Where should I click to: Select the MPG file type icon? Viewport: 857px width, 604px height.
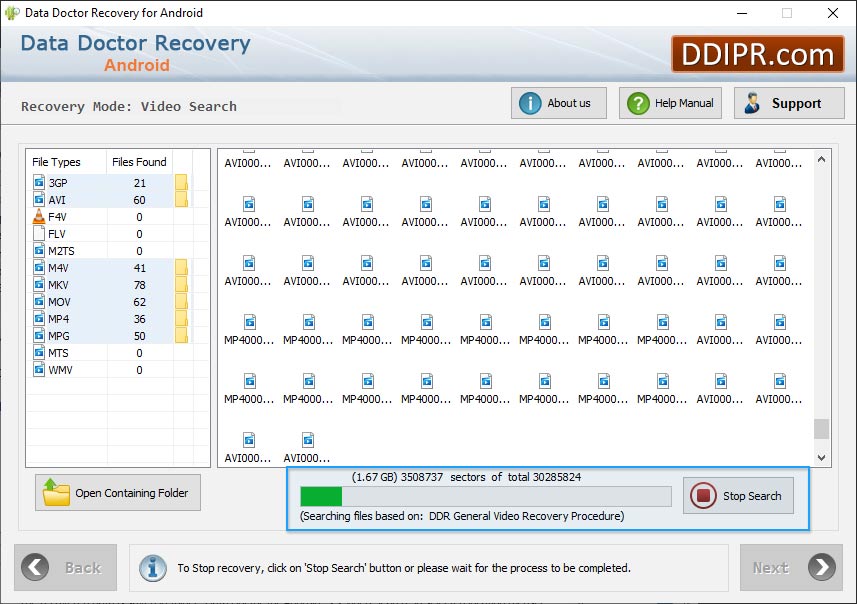click(x=39, y=335)
